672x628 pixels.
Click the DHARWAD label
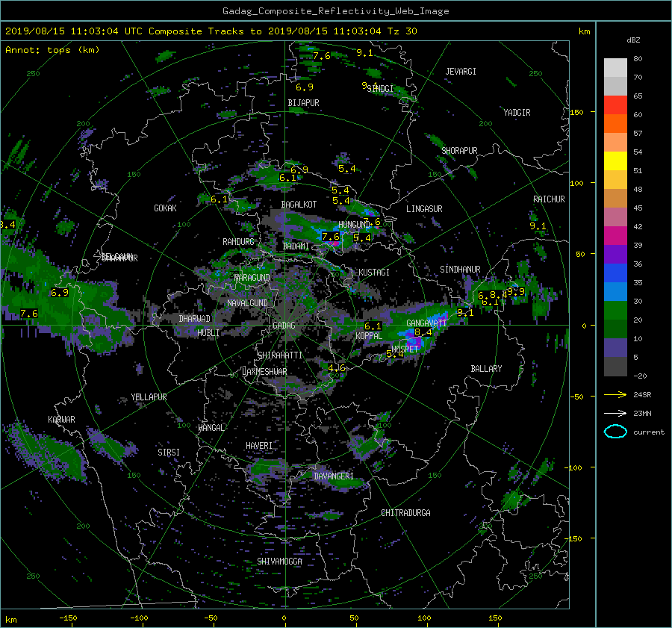click(195, 319)
